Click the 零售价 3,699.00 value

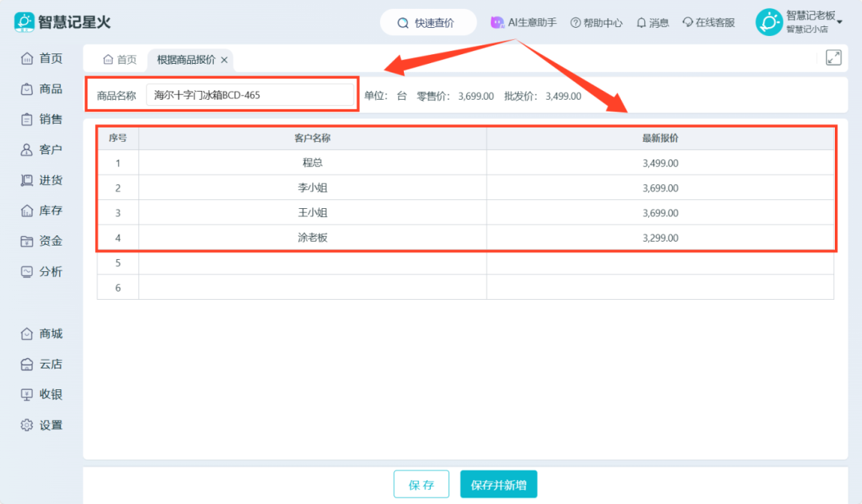pyautogui.click(x=476, y=96)
